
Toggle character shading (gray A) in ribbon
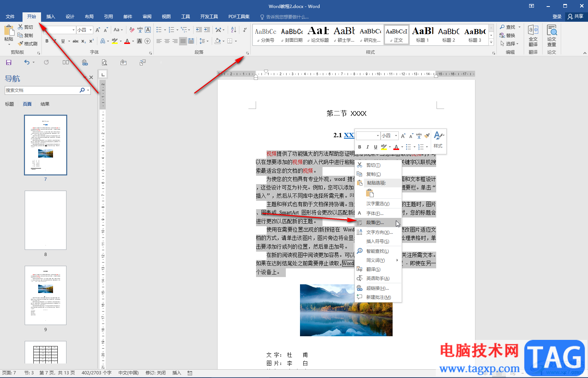click(139, 41)
